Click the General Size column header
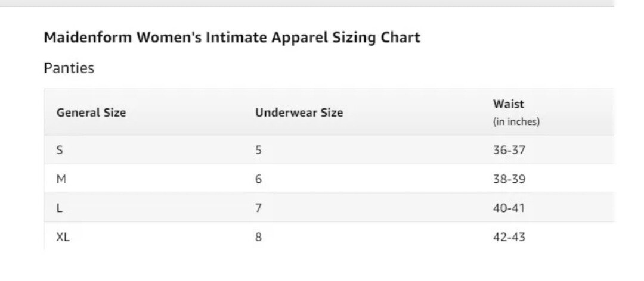Image resolution: width=644 pixels, height=281 pixels. point(91,113)
